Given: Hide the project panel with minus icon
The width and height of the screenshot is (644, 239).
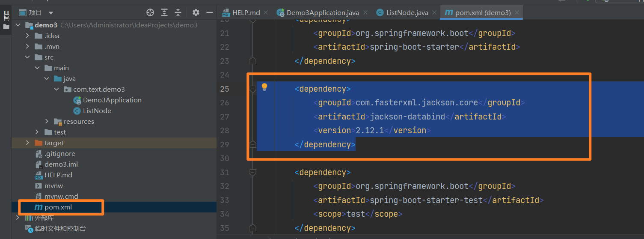Looking at the screenshot, I should pyautogui.click(x=210, y=12).
